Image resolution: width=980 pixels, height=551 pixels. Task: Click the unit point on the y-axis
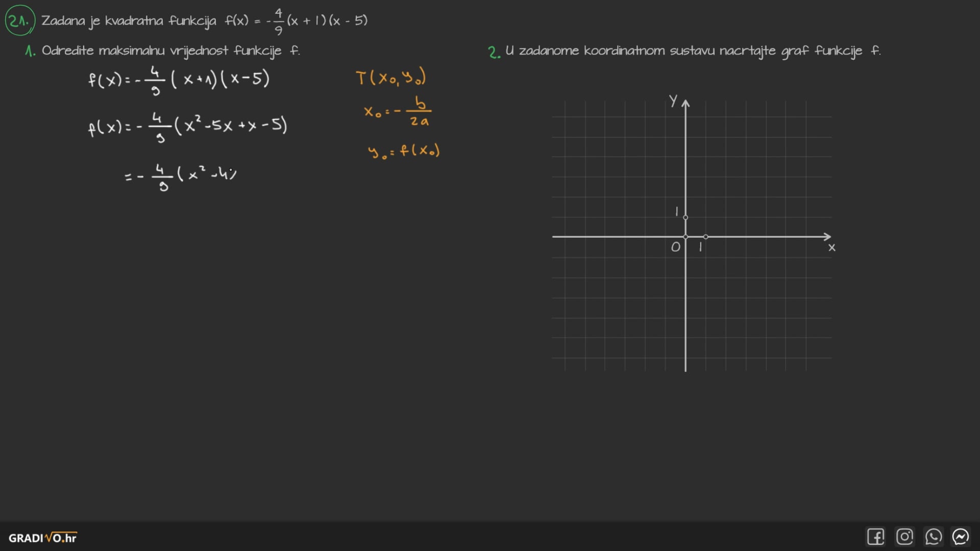(x=685, y=217)
